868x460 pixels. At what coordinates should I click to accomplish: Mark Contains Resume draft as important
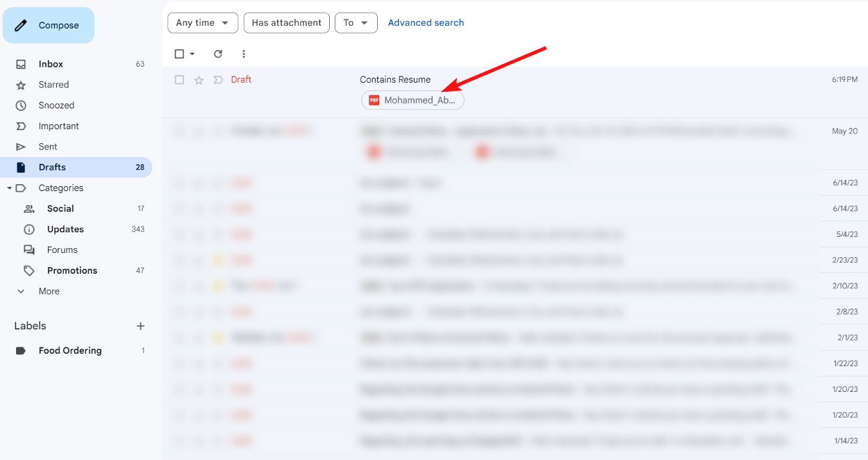tap(218, 80)
